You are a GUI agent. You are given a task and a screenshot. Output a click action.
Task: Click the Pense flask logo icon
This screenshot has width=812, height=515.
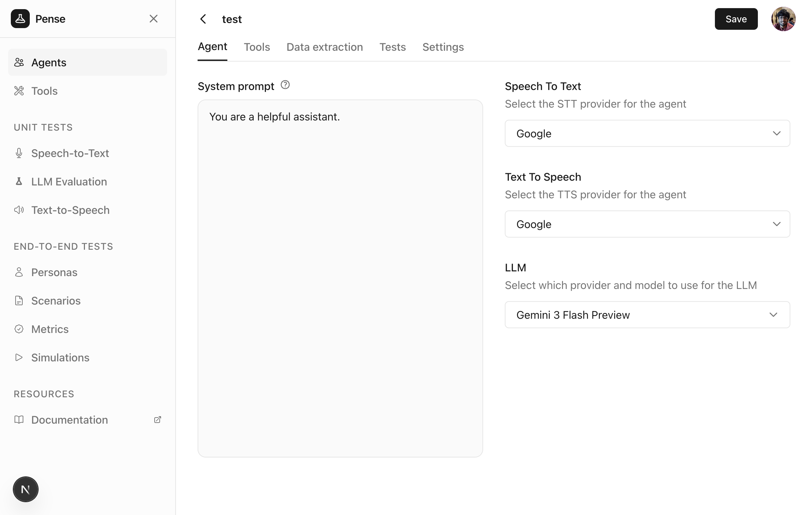[x=20, y=19]
